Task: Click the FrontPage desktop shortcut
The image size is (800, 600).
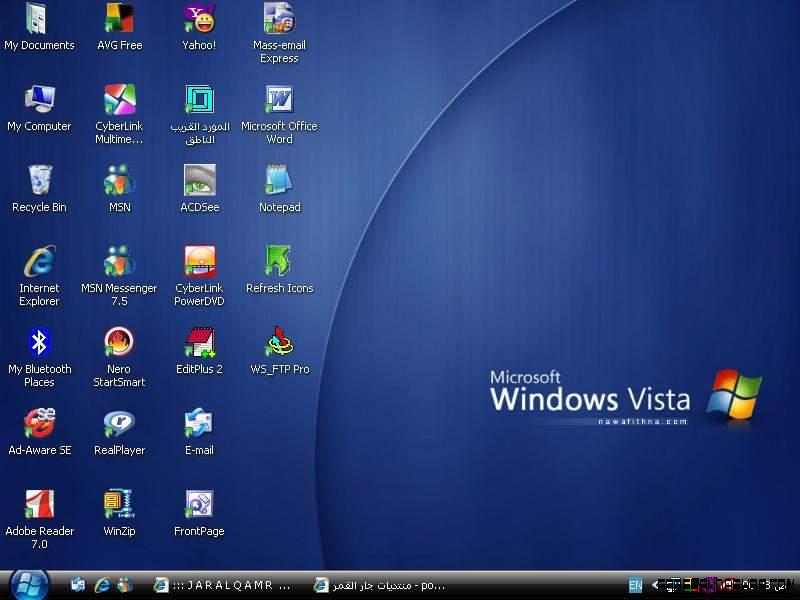Action: [199, 505]
